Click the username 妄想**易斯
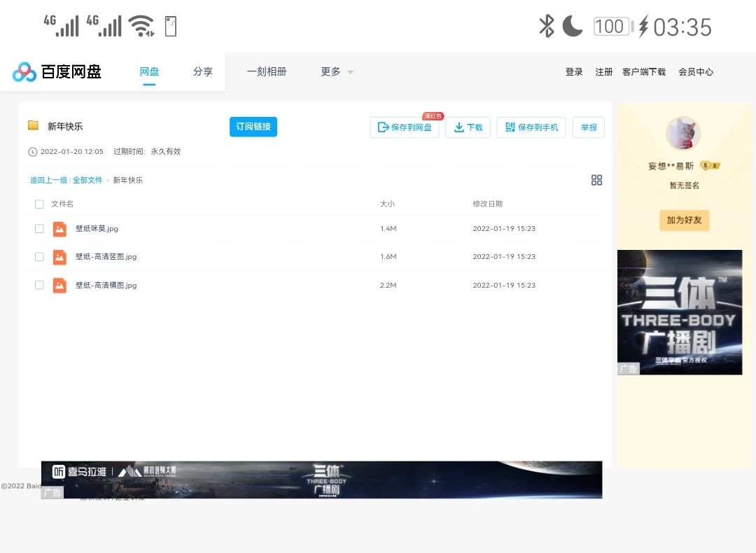Image resolution: width=756 pixels, height=553 pixels. [671, 167]
